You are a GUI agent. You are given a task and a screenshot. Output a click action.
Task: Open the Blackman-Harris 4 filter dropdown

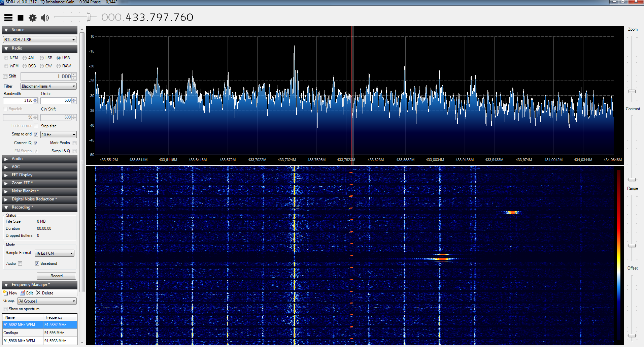tap(48, 86)
